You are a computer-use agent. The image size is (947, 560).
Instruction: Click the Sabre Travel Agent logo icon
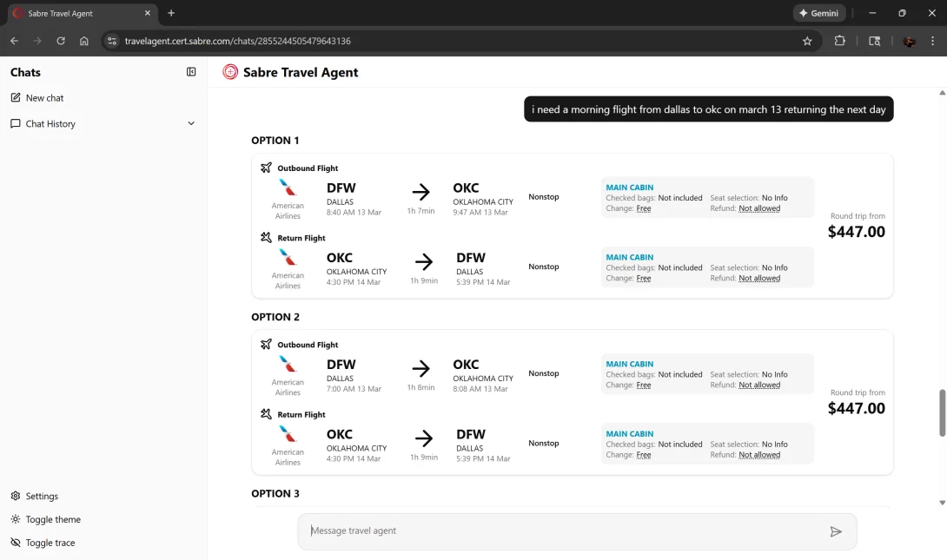pyautogui.click(x=230, y=72)
